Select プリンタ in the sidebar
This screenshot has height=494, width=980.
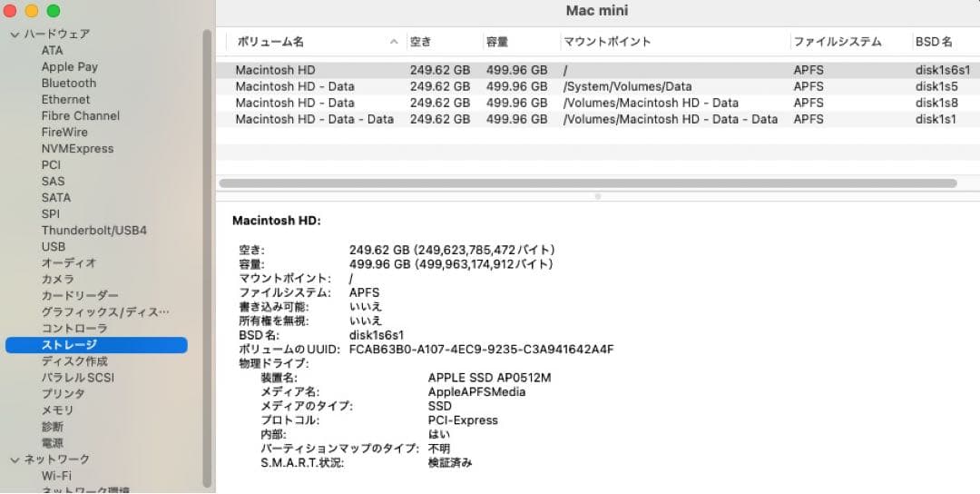coord(64,394)
